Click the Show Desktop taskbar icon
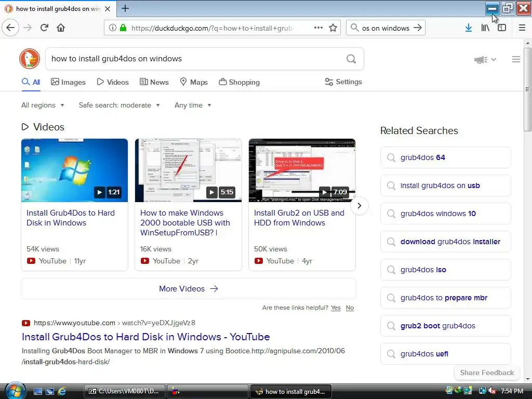Viewport: 532px width, 399px height. 37,391
